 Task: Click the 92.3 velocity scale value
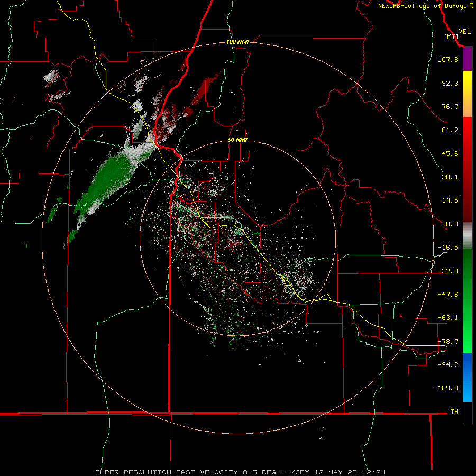click(x=450, y=83)
